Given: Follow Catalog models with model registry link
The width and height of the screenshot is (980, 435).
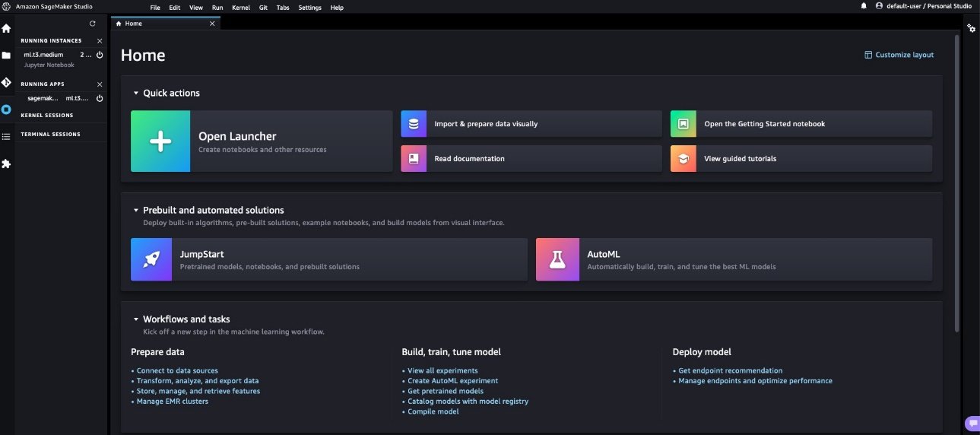Looking at the screenshot, I should tap(468, 402).
